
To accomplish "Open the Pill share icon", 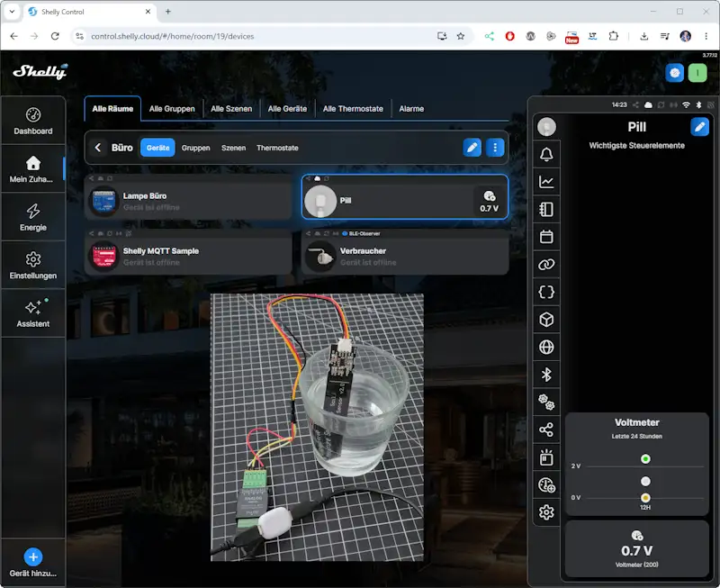I will tap(546, 430).
